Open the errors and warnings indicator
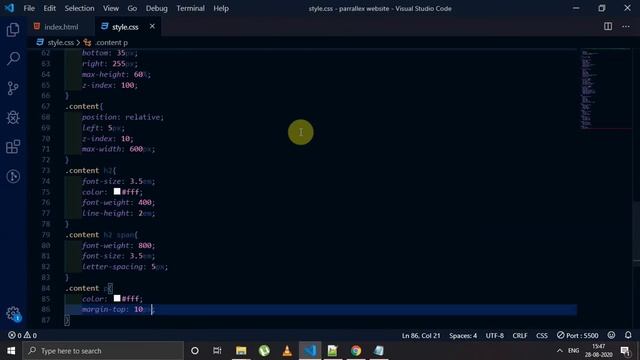Viewport: 640px width, 360px height. (x=22, y=335)
